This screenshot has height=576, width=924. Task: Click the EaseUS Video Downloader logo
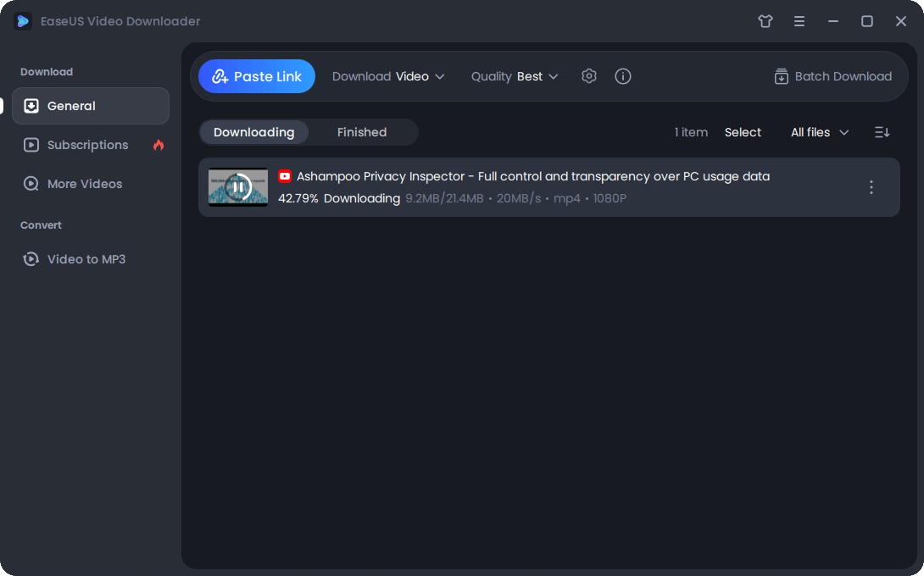(x=23, y=21)
